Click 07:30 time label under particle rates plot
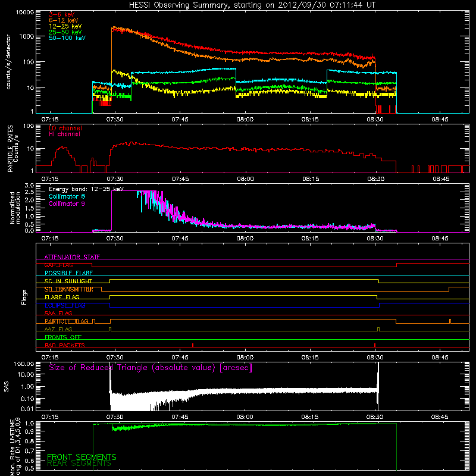476x476 pixels. coord(115,179)
